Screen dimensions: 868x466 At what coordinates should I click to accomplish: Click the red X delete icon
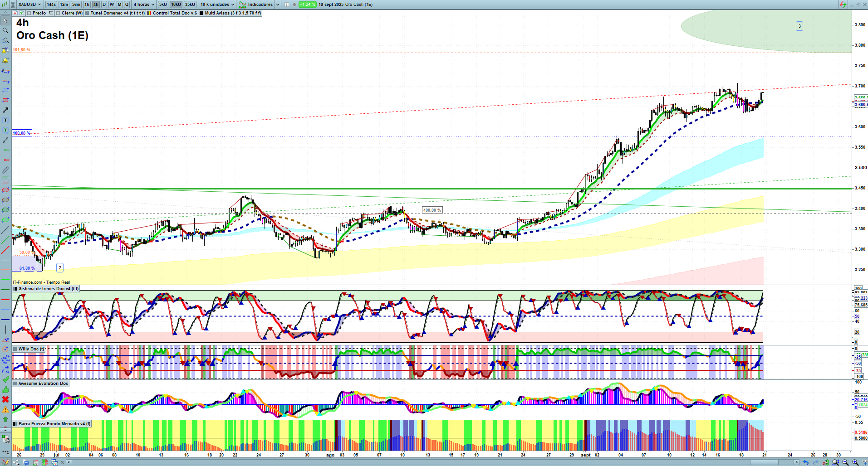pos(5,399)
